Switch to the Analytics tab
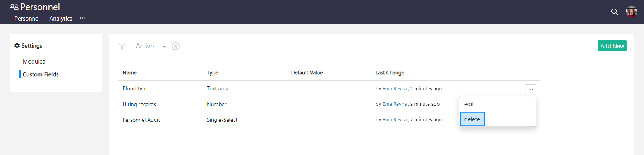The width and height of the screenshot is (644, 155). point(61,18)
